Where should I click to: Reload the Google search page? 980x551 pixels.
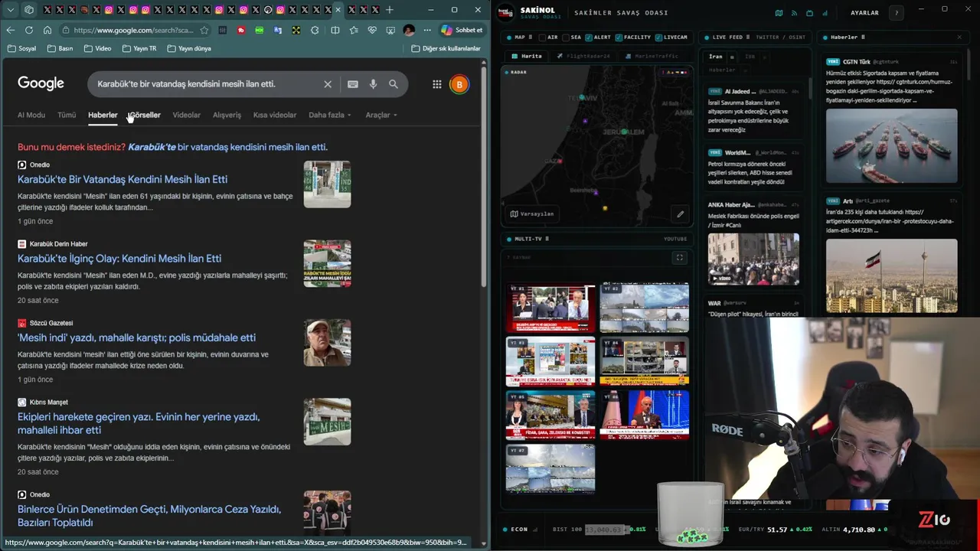[29, 30]
